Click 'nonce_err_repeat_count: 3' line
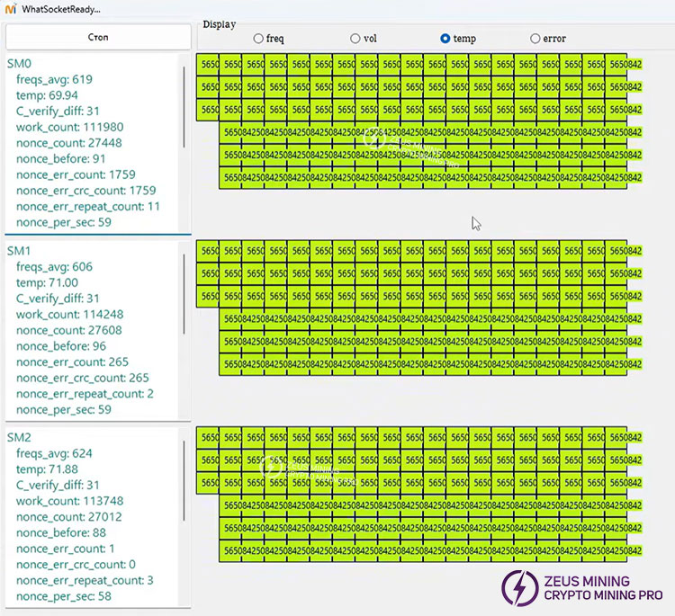 coord(85,580)
